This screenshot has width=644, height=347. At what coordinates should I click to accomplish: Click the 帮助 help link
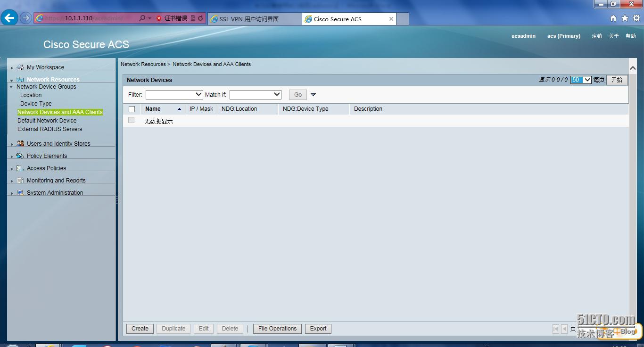tap(631, 36)
